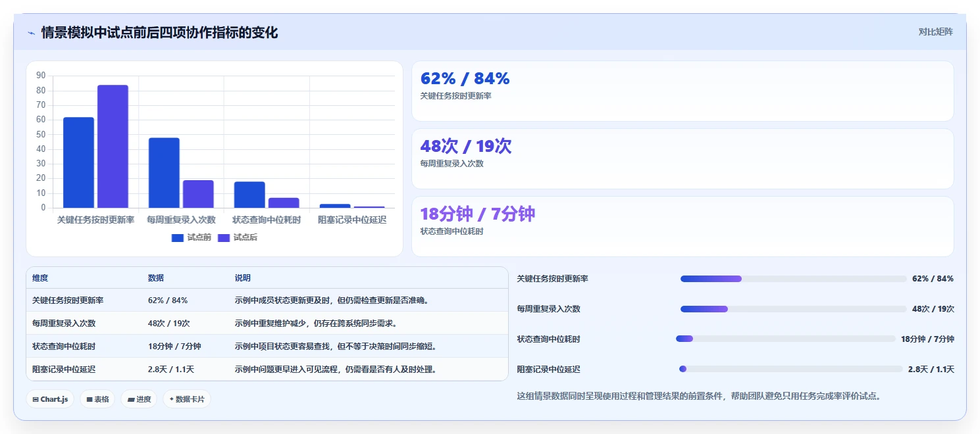Click the 18分钟 / 7分钟 data card value
The width and height of the screenshot is (980, 434).
point(477,214)
